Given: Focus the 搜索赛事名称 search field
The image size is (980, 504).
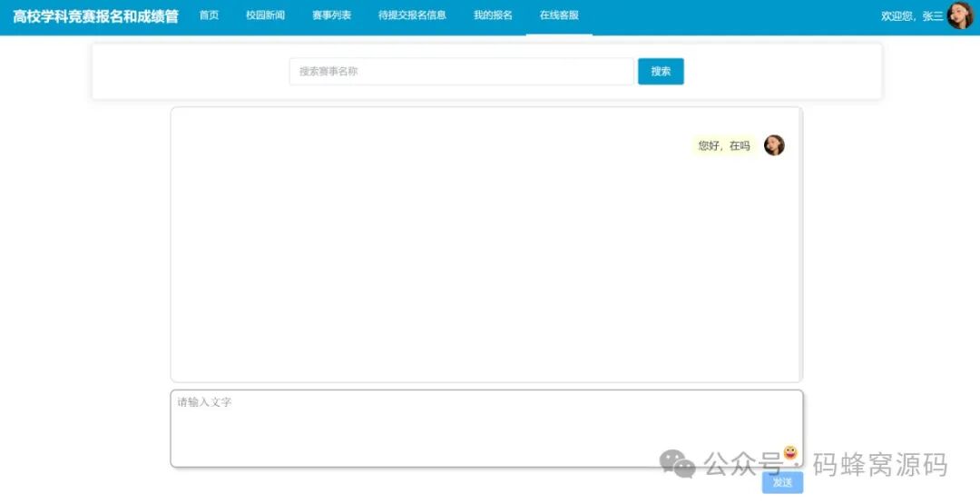Looking at the screenshot, I should [461, 71].
